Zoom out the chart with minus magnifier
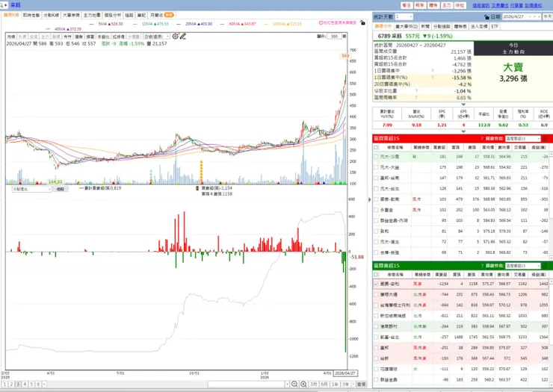 294,384
